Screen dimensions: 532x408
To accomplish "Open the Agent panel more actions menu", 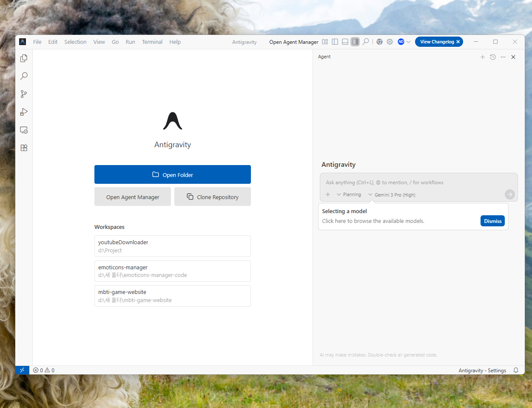I will (503, 57).
